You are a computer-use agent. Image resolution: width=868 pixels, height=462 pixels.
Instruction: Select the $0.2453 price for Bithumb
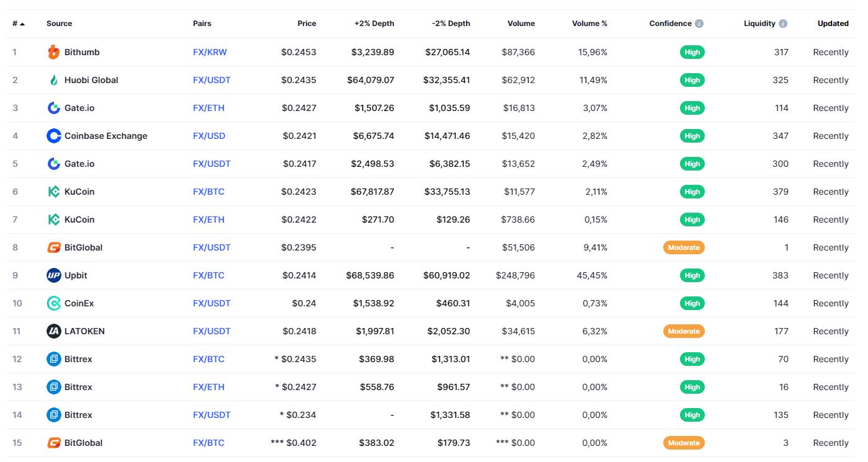[x=298, y=52]
